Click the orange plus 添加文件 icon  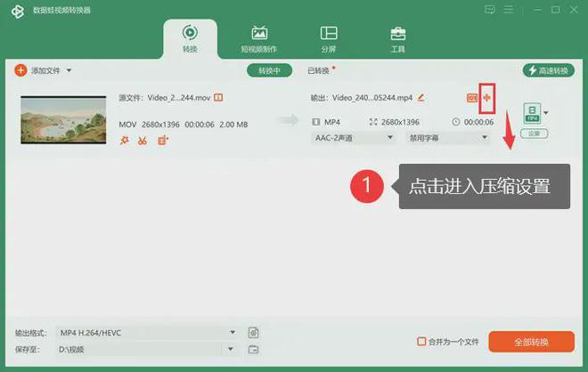coord(20,70)
